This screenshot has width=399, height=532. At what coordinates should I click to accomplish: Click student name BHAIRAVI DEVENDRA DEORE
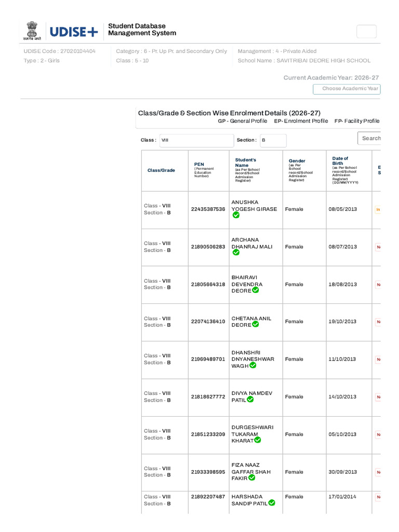pyautogui.click(x=247, y=284)
